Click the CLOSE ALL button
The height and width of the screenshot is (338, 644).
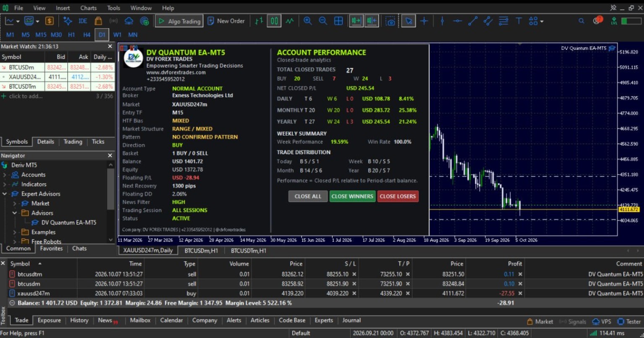click(308, 196)
